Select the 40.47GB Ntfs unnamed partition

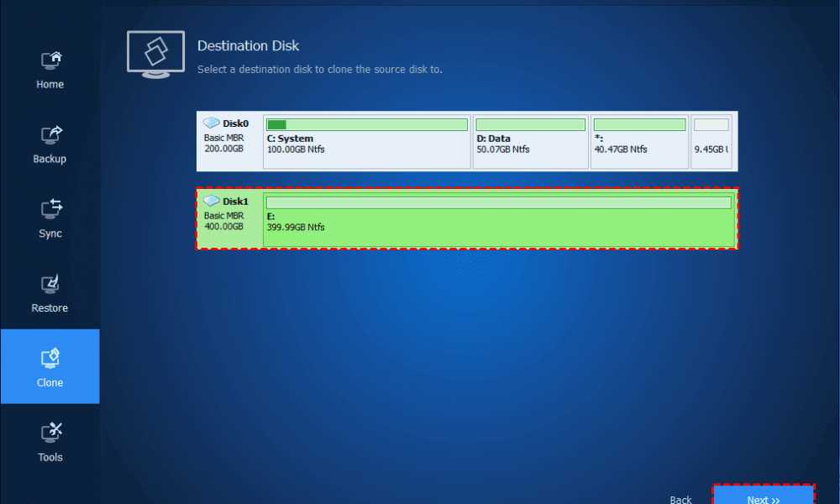click(x=639, y=141)
